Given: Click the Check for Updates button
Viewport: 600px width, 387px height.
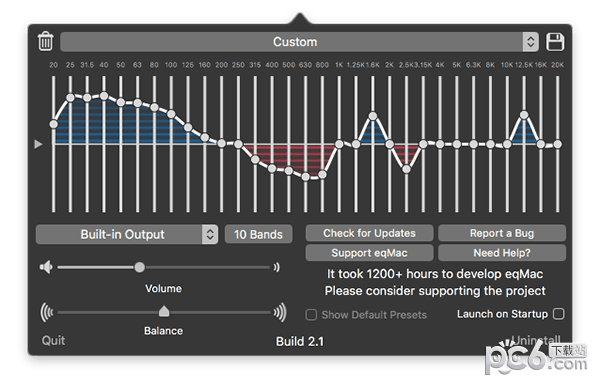Looking at the screenshot, I should point(369,233).
